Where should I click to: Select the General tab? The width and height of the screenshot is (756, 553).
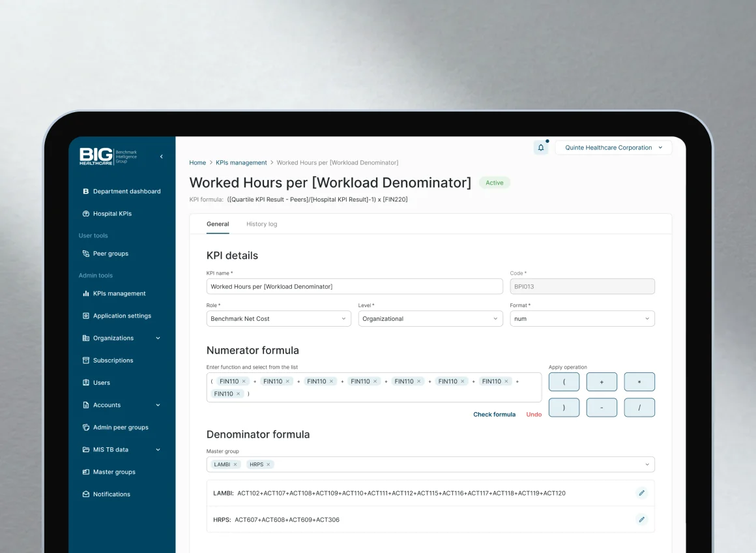pyautogui.click(x=218, y=224)
